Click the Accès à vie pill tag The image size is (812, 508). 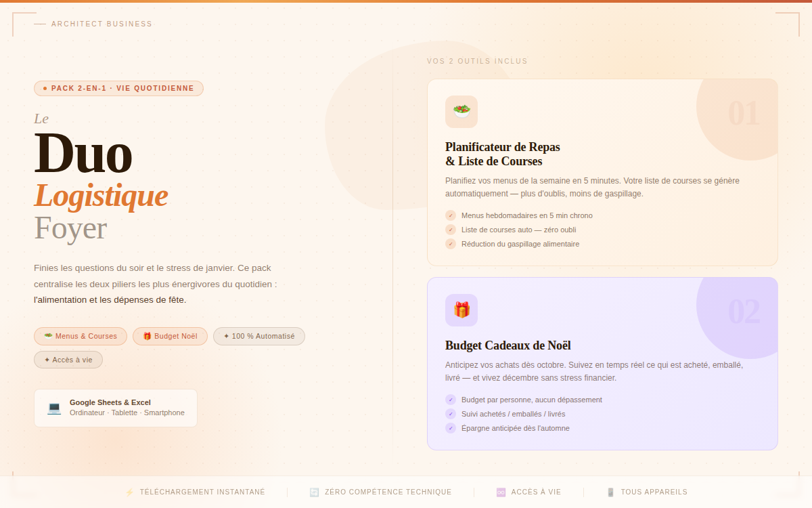point(68,360)
